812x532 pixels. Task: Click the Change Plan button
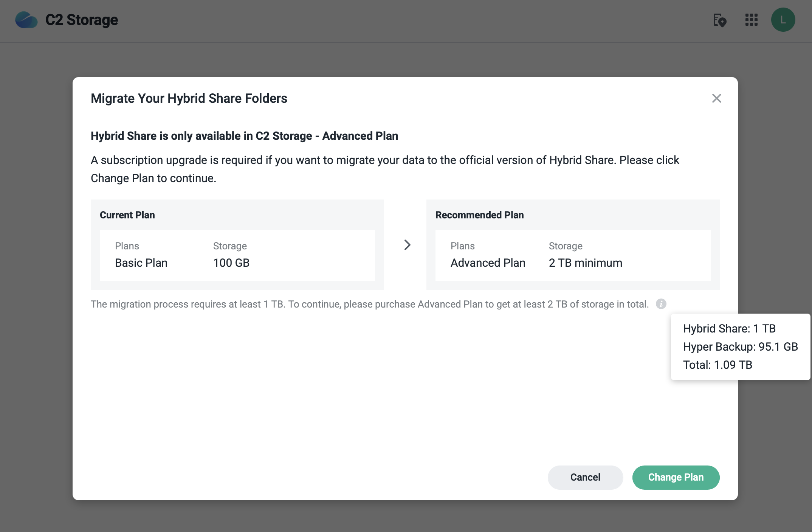[x=676, y=477]
